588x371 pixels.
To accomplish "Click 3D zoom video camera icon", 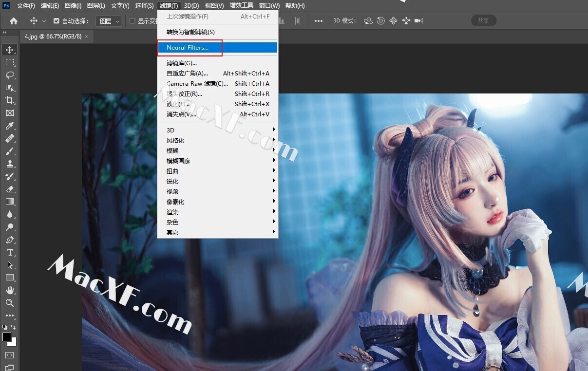I will click(419, 21).
